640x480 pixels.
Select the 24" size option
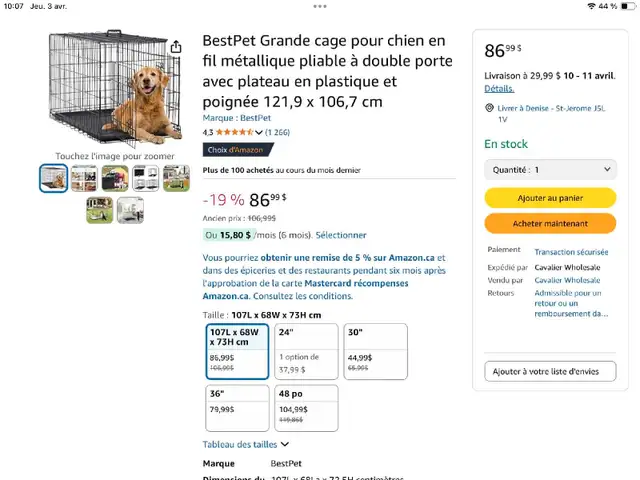pos(306,351)
